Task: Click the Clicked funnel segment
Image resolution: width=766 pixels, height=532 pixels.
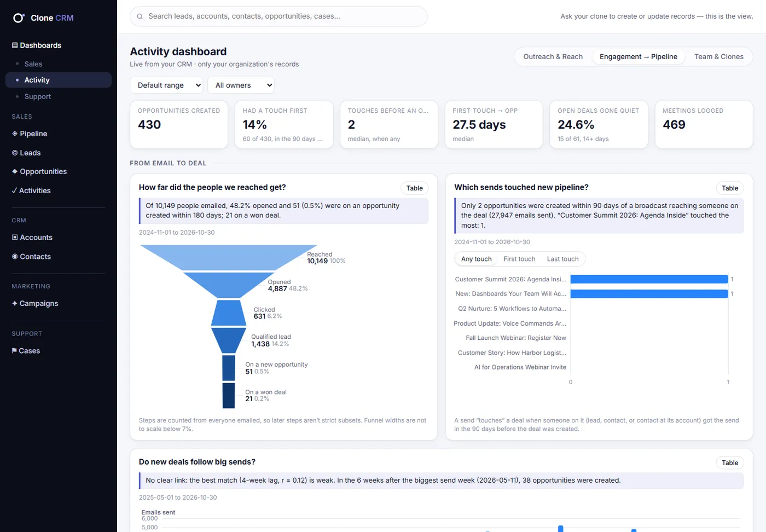Action: coord(229,313)
